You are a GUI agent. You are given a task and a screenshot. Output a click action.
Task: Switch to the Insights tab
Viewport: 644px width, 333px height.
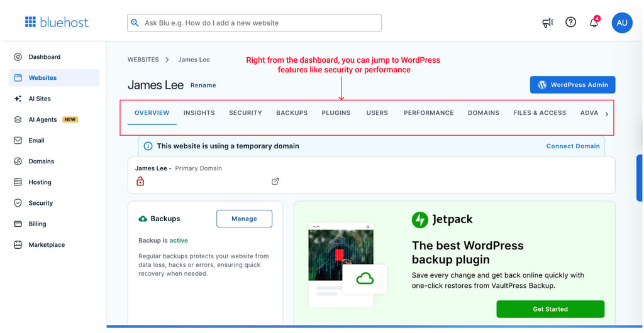(x=199, y=112)
